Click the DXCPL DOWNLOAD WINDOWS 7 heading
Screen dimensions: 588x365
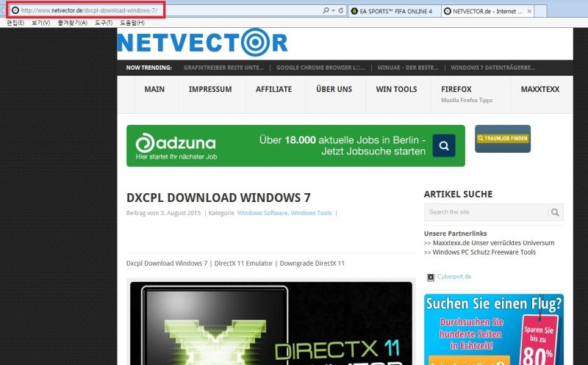218,198
